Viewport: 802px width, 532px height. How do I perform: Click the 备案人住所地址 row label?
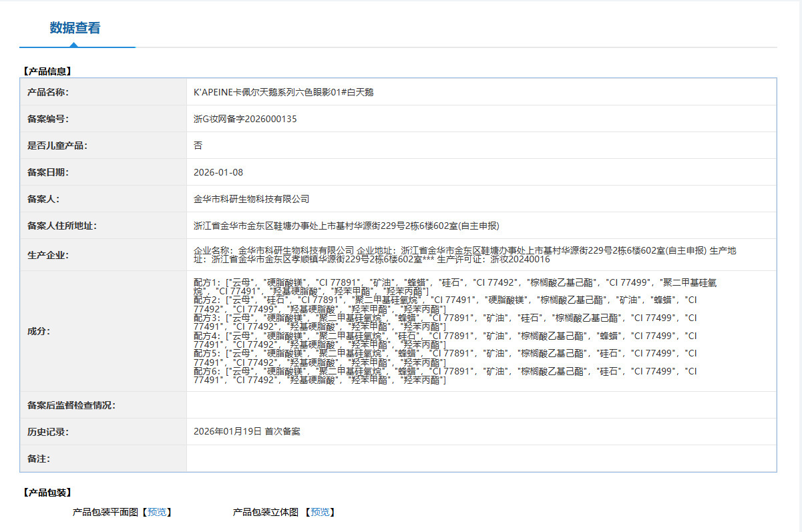click(x=62, y=226)
